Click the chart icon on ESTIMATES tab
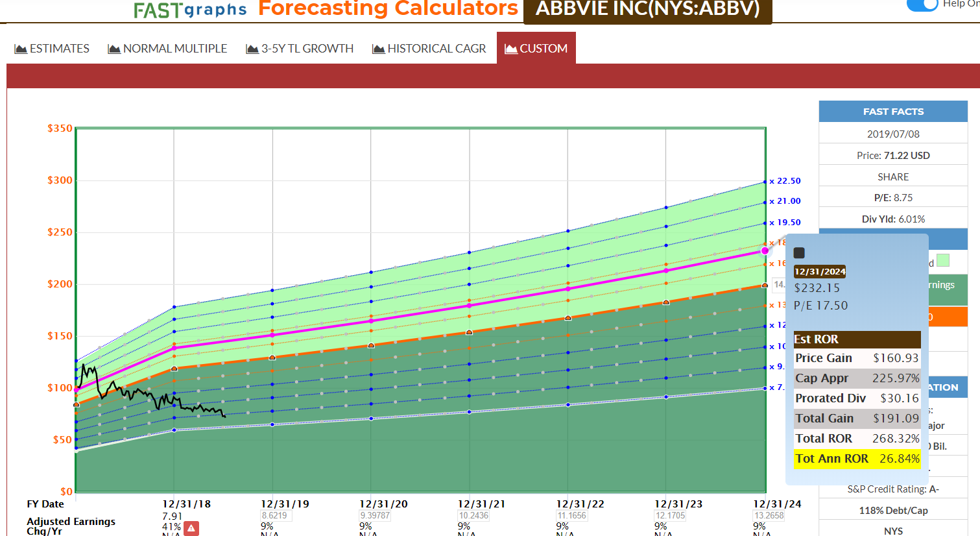 pyautogui.click(x=21, y=49)
